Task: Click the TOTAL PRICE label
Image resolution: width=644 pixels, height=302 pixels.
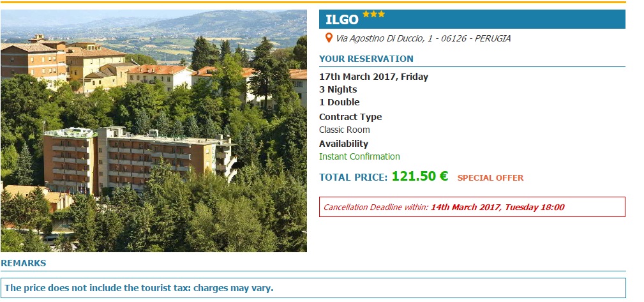Action: (x=353, y=177)
